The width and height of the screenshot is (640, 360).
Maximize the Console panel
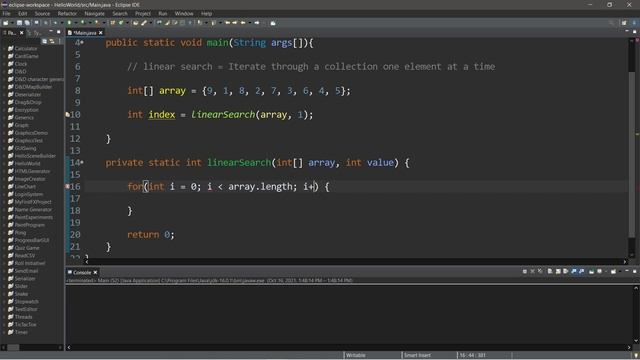coord(635,271)
